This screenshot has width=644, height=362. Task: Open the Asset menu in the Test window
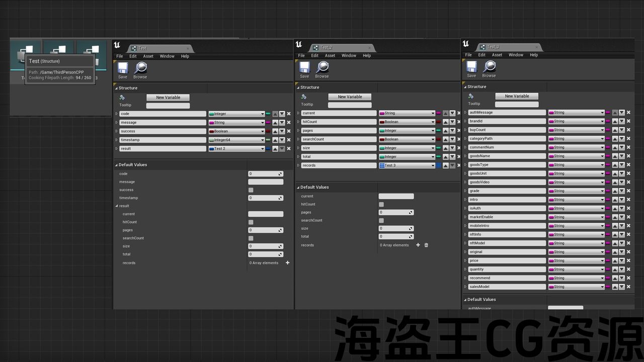[x=148, y=56]
